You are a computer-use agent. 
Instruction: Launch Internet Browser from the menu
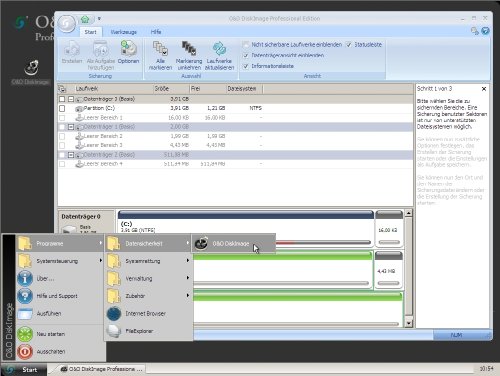[x=148, y=314]
